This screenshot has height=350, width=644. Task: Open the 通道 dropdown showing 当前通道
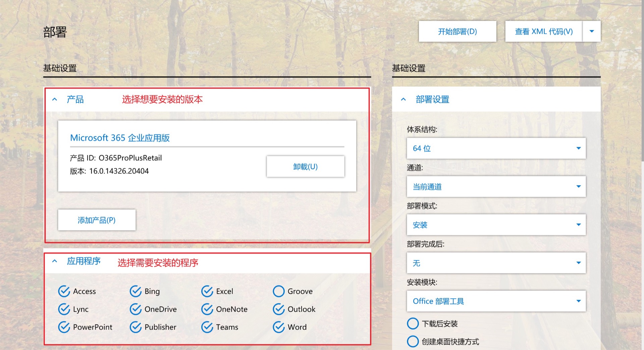(x=496, y=186)
